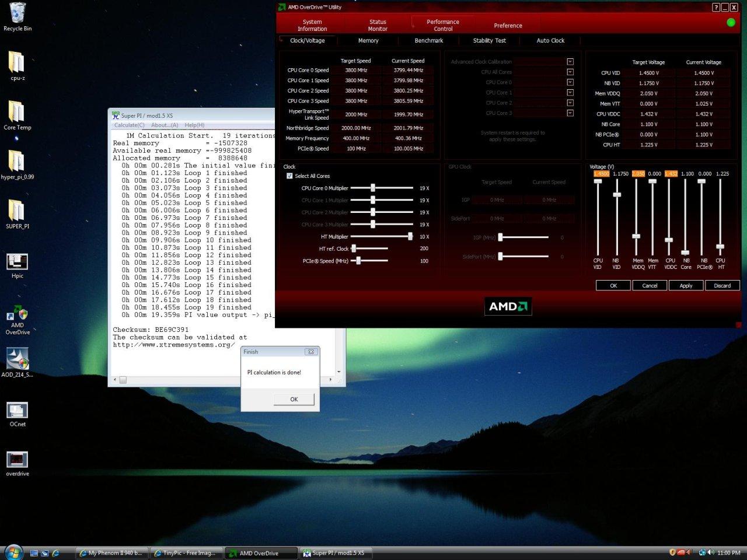The image size is (747, 560).
Task: Open Super PI Help menu
Action: tap(194, 125)
